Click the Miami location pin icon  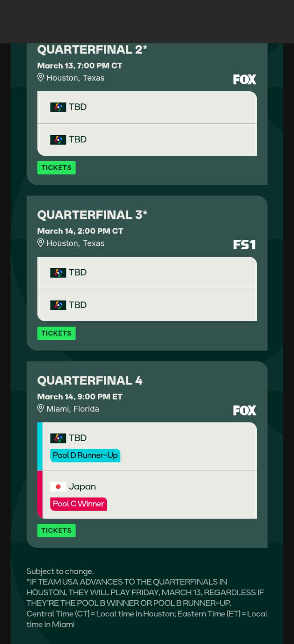pos(41,409)
